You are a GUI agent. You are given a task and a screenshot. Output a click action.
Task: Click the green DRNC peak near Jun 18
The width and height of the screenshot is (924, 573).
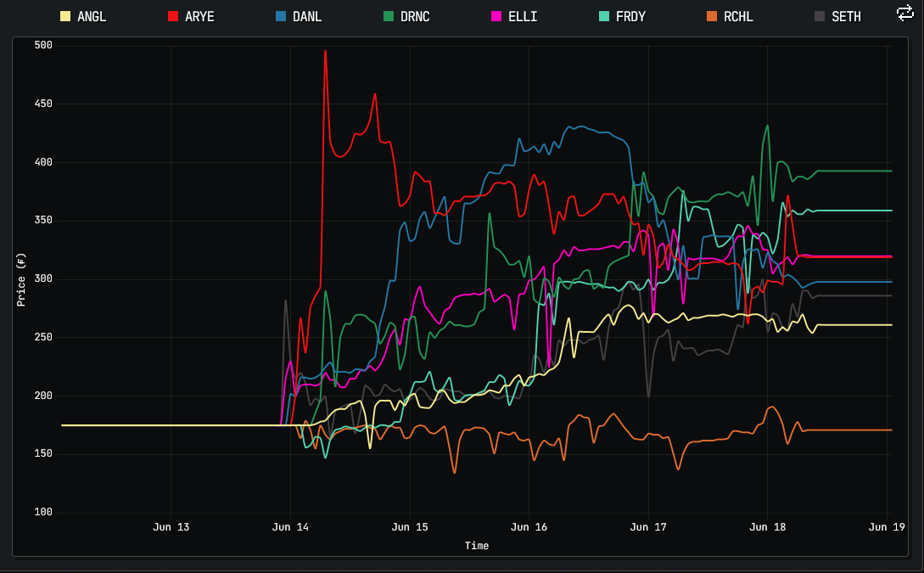(767, 126)
